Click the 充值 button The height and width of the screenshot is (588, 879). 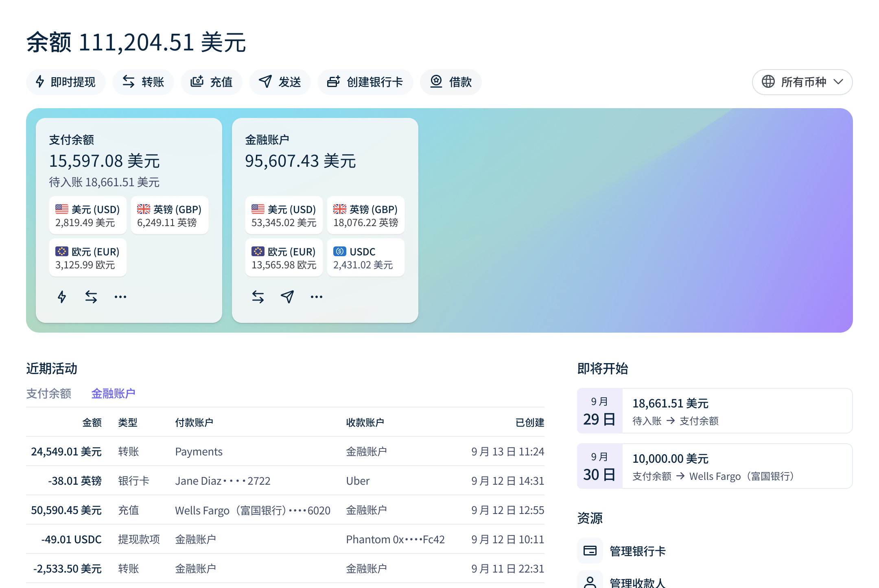click(212, 82)
